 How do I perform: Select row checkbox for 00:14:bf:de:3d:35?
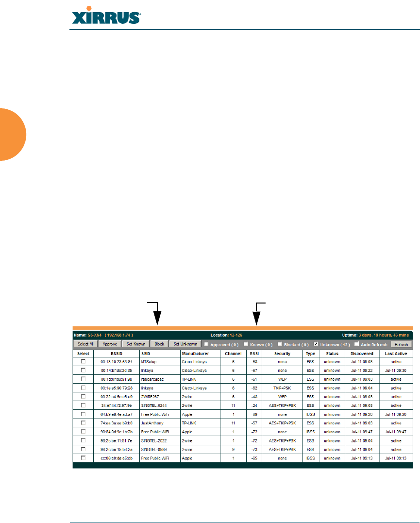click(83, 370)
